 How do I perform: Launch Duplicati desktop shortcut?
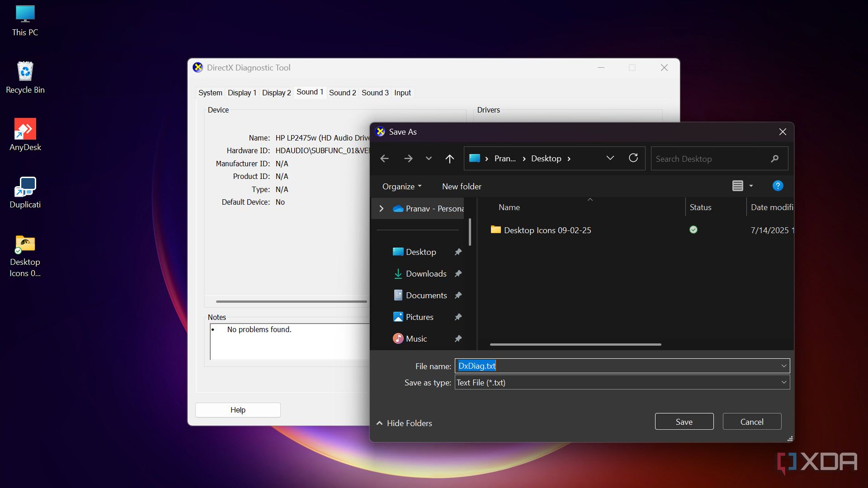(x=25, y=192)
